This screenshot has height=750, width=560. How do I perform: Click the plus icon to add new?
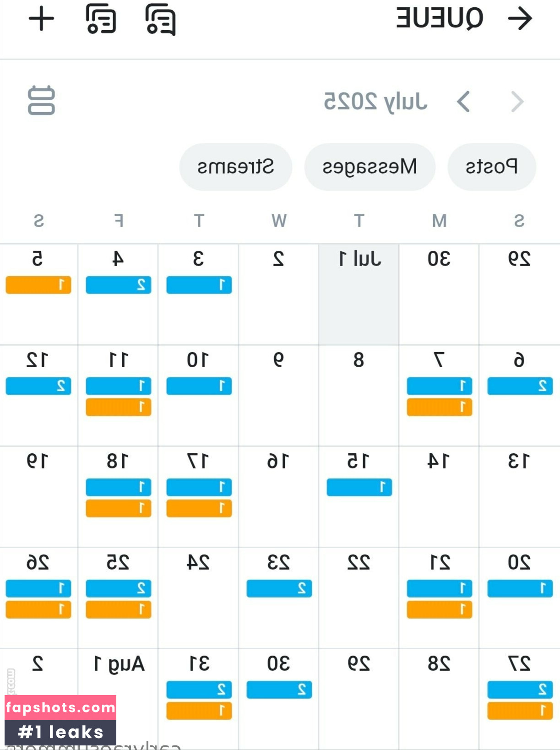[x=41, y=19]
